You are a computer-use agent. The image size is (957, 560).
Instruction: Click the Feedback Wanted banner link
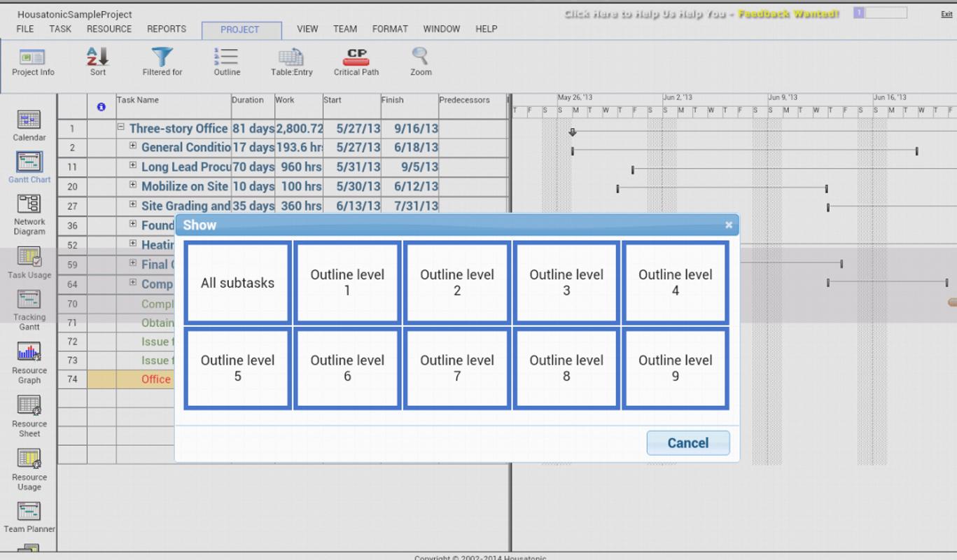(701, 13)
